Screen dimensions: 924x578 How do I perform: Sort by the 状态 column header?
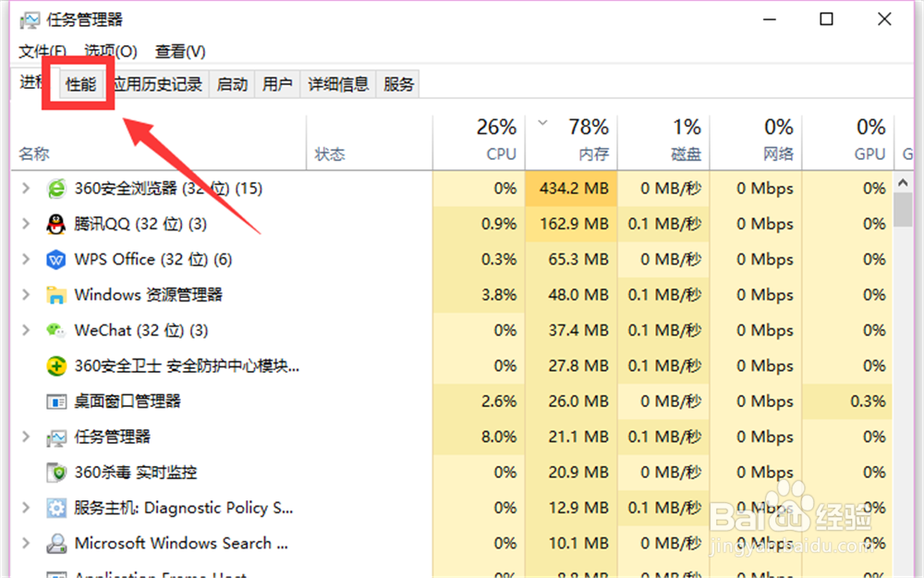370,142
